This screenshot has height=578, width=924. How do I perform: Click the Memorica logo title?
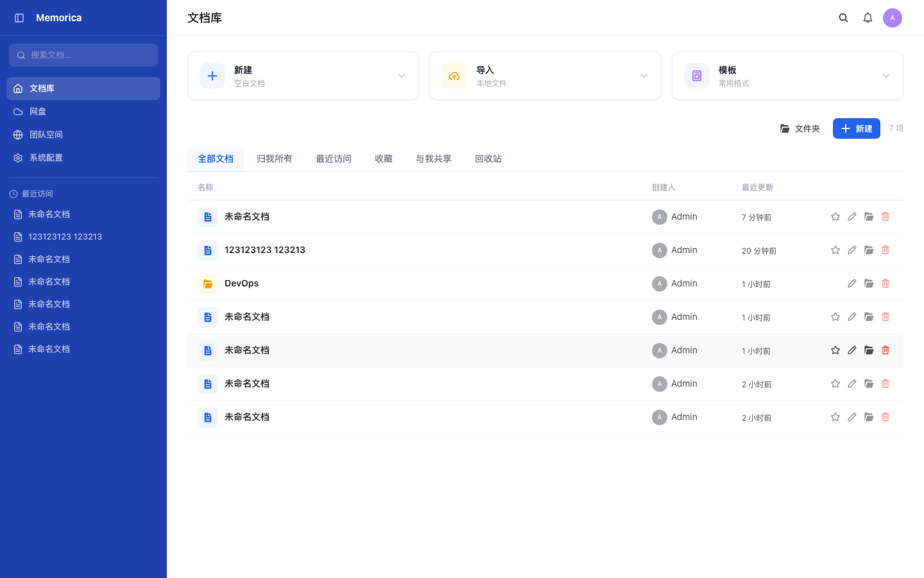[59, 18]
